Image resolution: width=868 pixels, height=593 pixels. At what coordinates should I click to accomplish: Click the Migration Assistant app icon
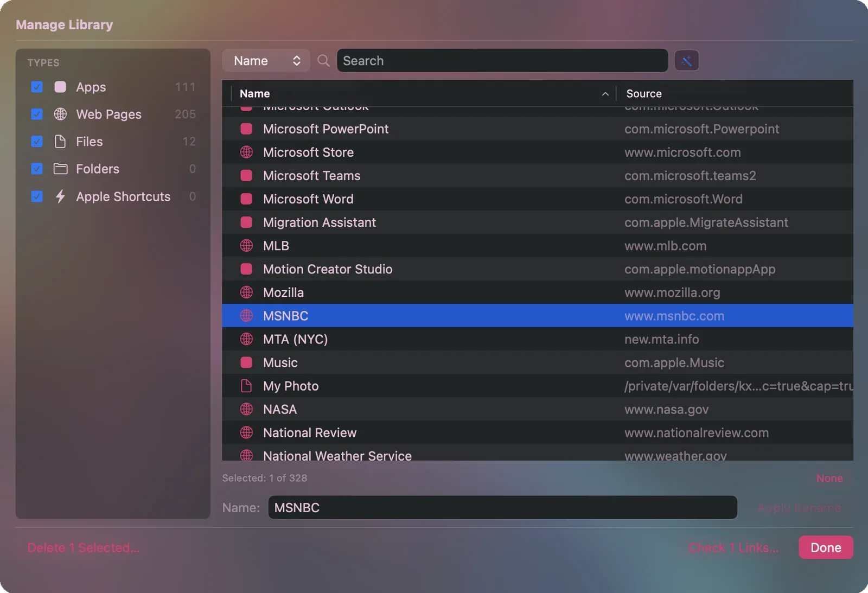coord(246,222)
